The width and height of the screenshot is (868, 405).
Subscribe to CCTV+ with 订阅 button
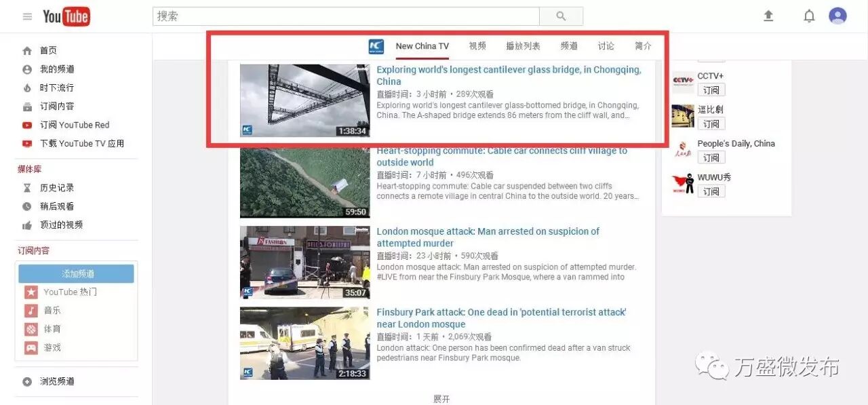tap(711, 90)
